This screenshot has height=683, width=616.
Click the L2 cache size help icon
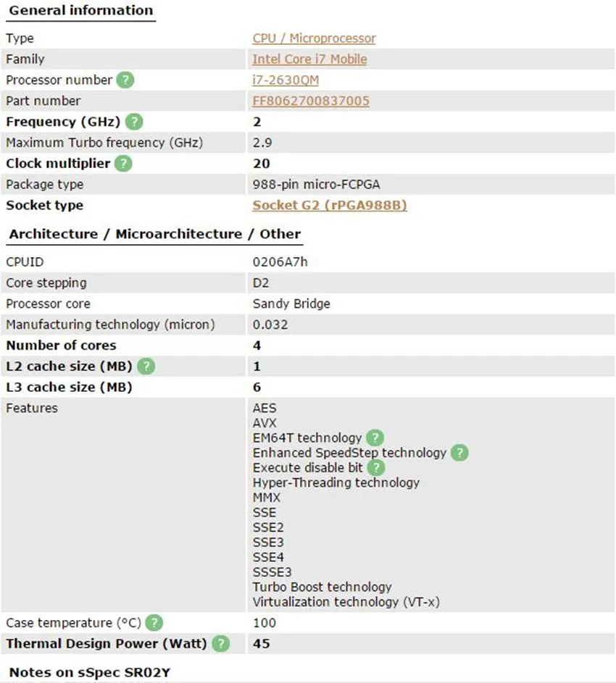[x=146, y=366]
